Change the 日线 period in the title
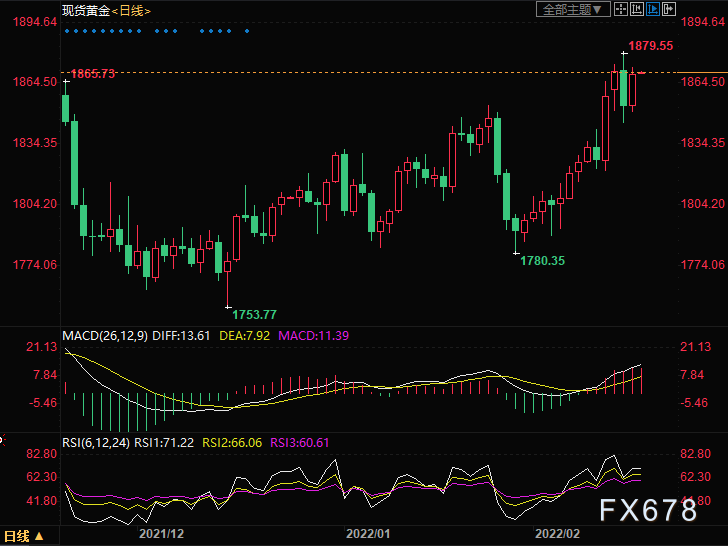This screenshot has height=546, width=728. pos(131,11)
